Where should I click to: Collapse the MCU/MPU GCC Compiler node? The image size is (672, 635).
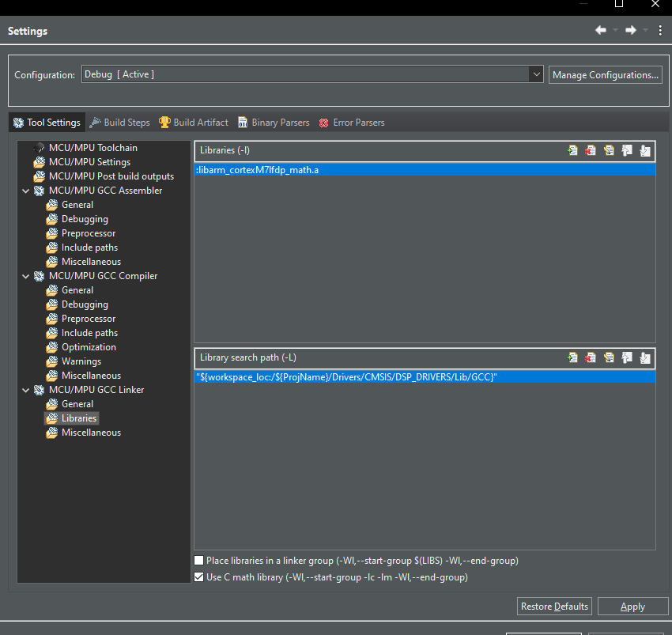pyautogui.click(x=25, y=276)
